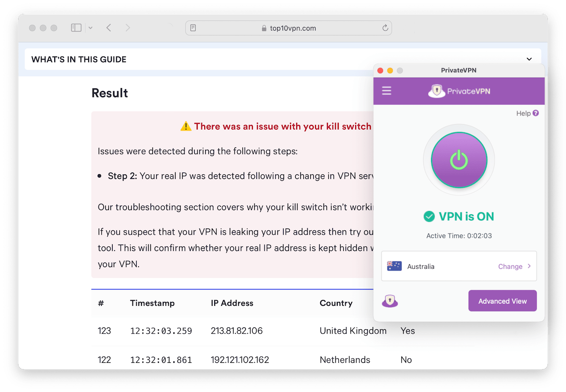Screen dimensions: 566x392
Task: Click the No cell in row 122
Action: [406, 360]
